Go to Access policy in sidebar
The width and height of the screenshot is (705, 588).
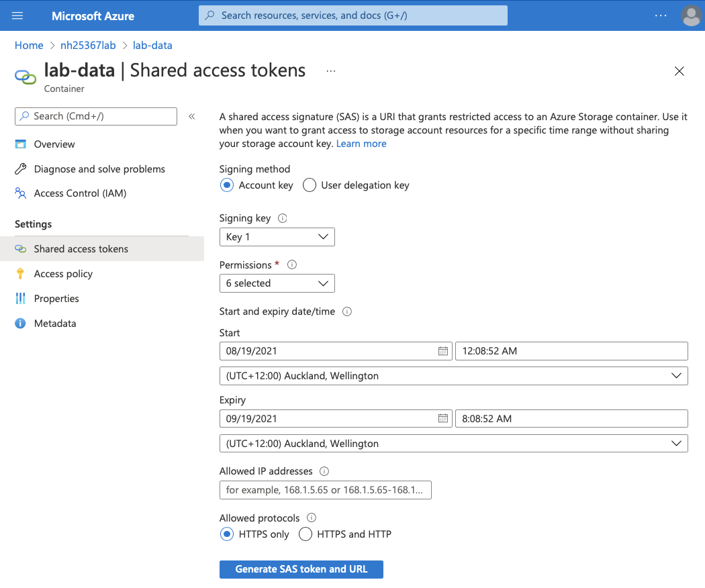click(63, 274)
